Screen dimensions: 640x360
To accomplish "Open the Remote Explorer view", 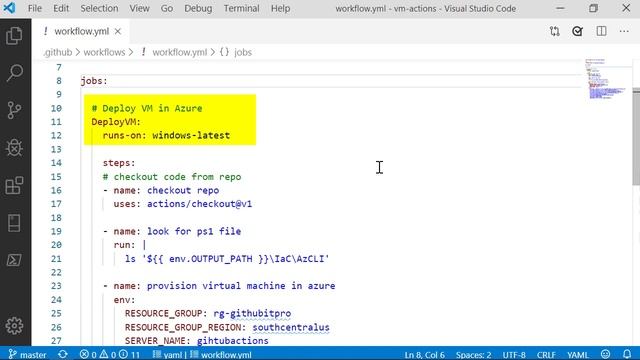I will 14,223.
